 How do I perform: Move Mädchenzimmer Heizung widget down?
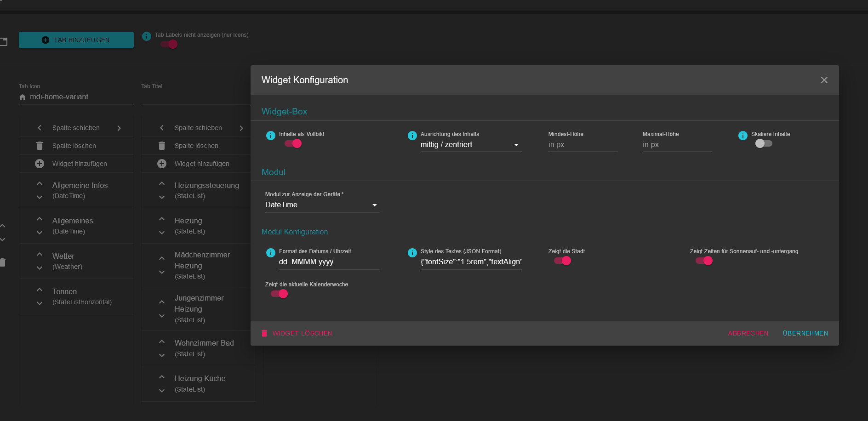[162, 272]
